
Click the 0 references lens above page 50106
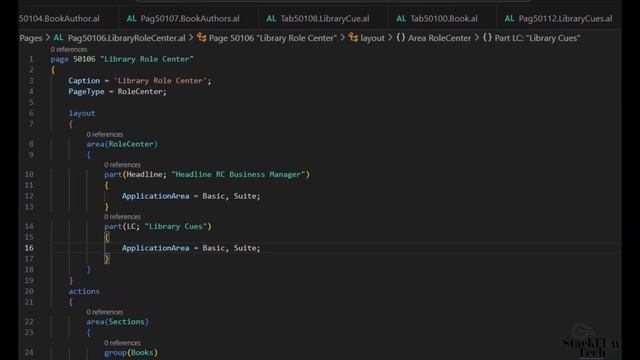(x=69, y=49)
